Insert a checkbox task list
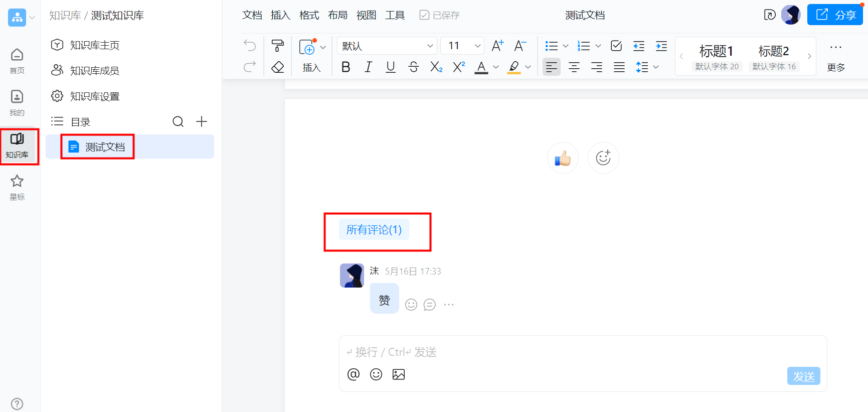 (616, 46)
